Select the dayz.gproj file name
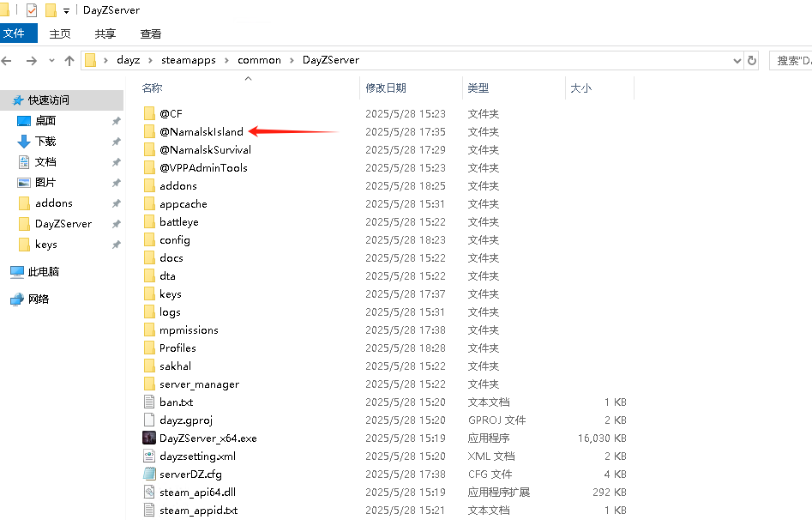Viewport: 812px width, 520px height. tap(186, 420)
